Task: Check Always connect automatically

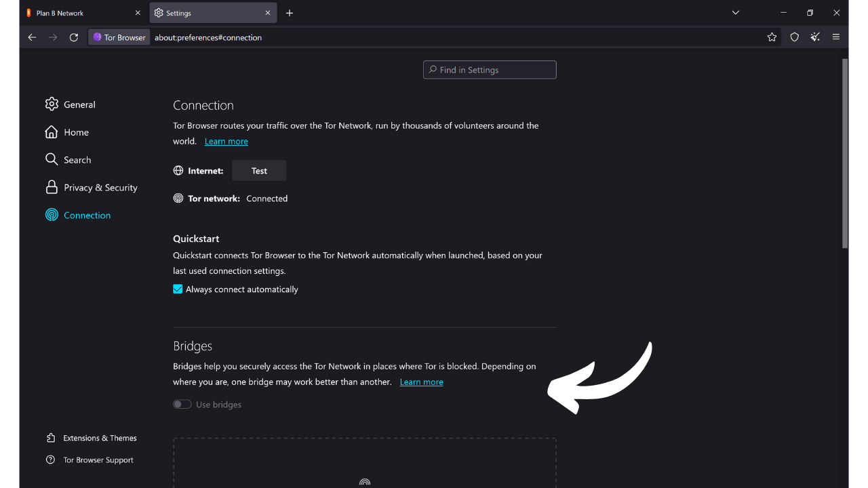Action: tap(177, 289)
